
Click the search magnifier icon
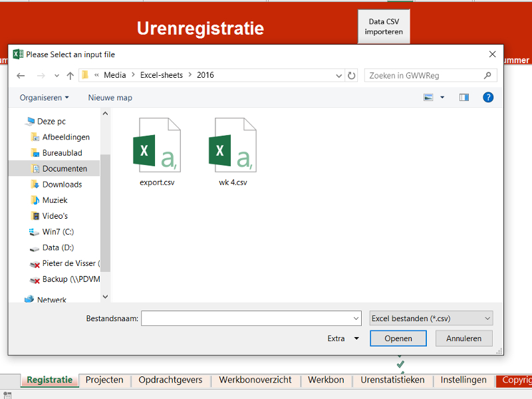click(x=487, y=75)
